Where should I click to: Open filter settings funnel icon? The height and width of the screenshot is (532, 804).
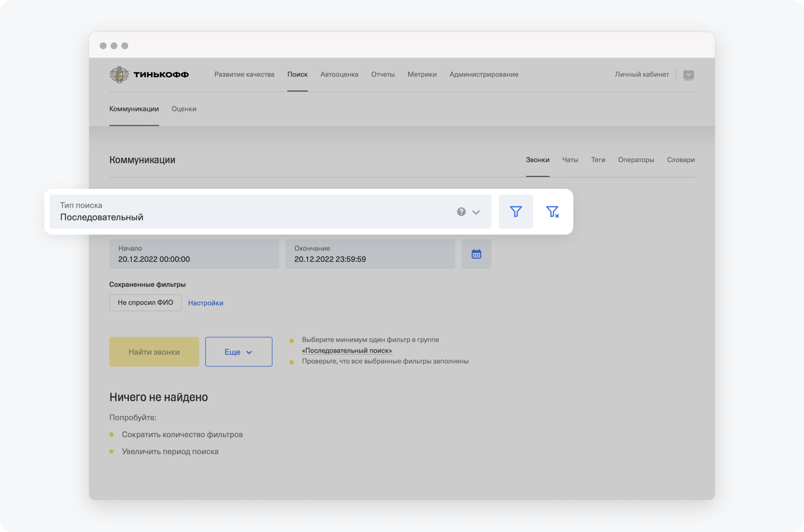point(516,212)
